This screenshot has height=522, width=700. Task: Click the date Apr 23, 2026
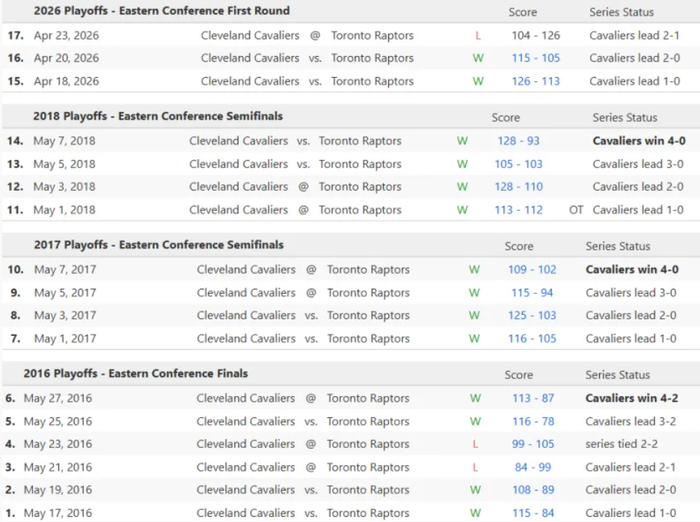(x=66, y=35)
